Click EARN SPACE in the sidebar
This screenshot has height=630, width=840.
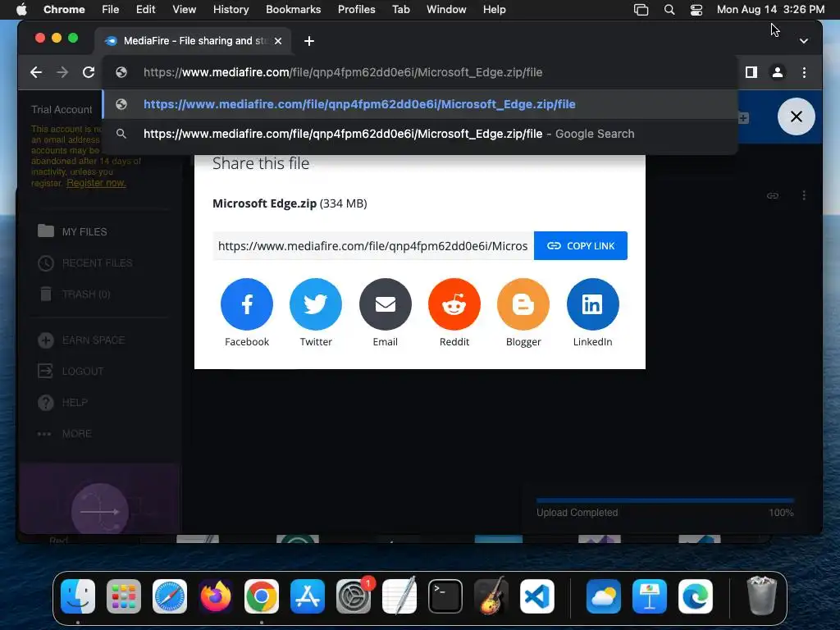[81, 340]
